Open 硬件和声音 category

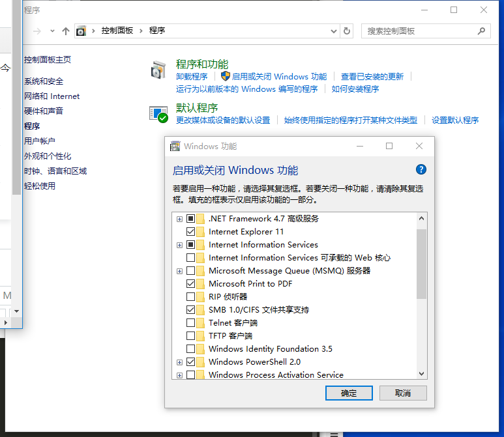click(44, 111)
